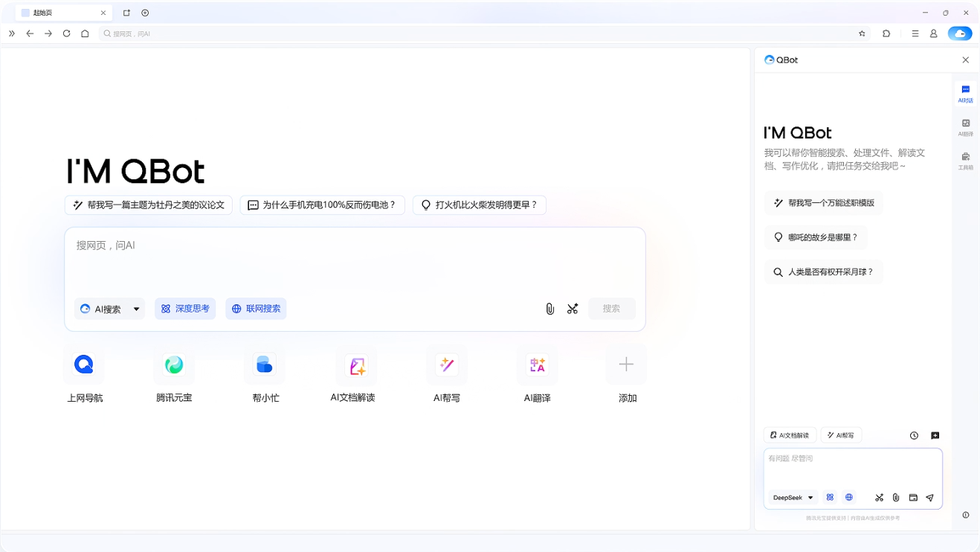
Task: Toggle the blue QBot assistant button
Action: coord(960,33)
